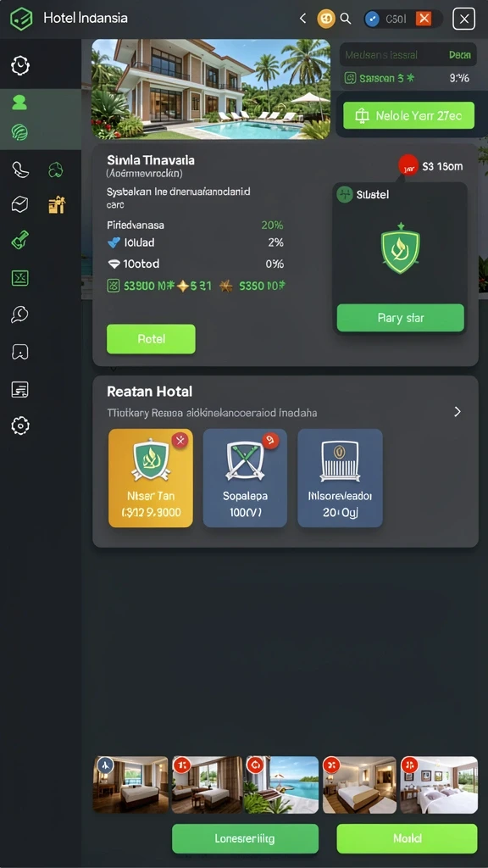The width and height of the screenshot is (488, 868).
Task: Click the lOlulad blue tag icon
Action: (114, 242)
